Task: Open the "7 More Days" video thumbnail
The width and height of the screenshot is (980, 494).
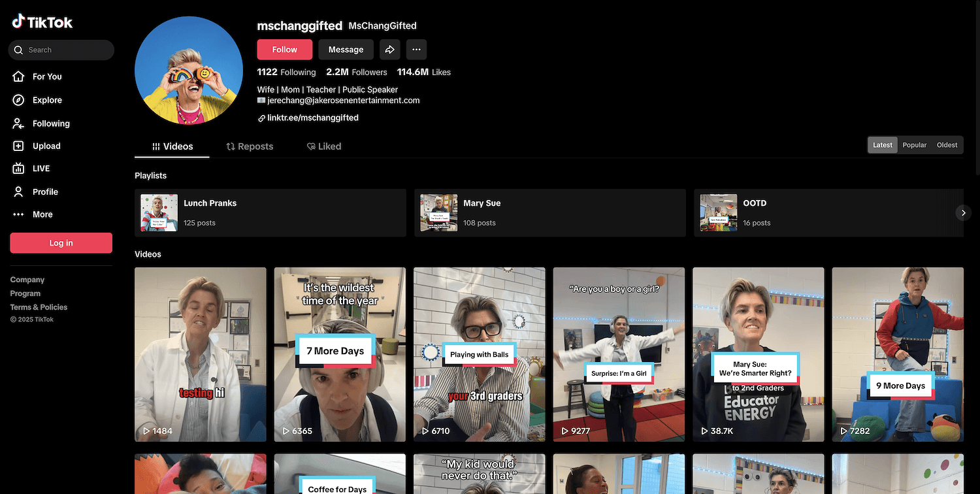Action: click(340, 354)
